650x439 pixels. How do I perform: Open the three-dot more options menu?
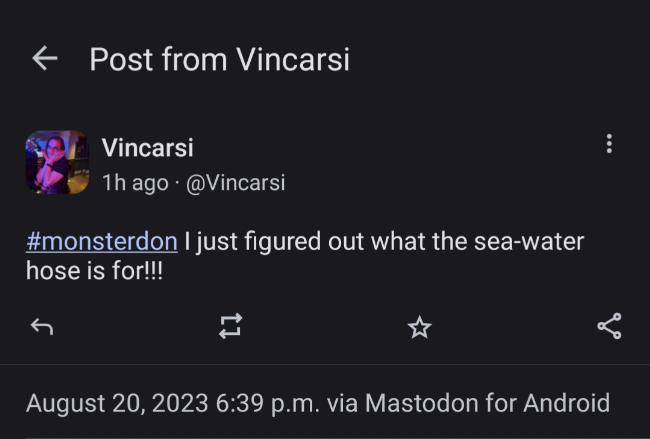[609, 144]
